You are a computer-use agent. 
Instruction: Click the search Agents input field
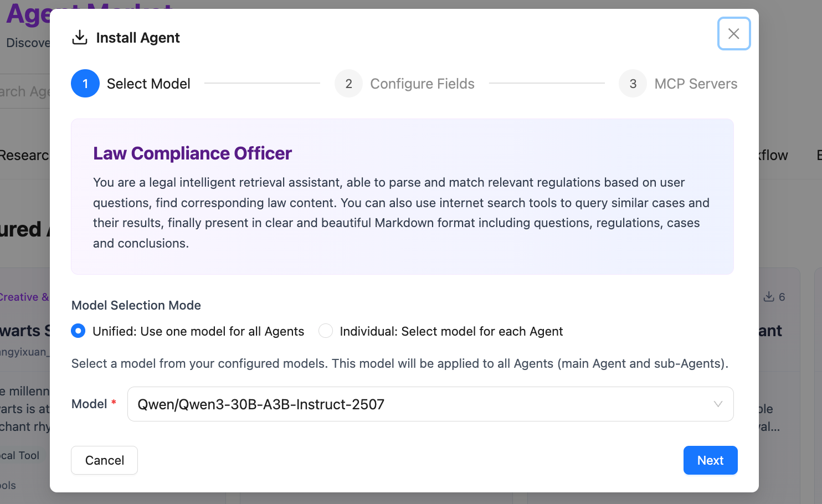point(22,91)
